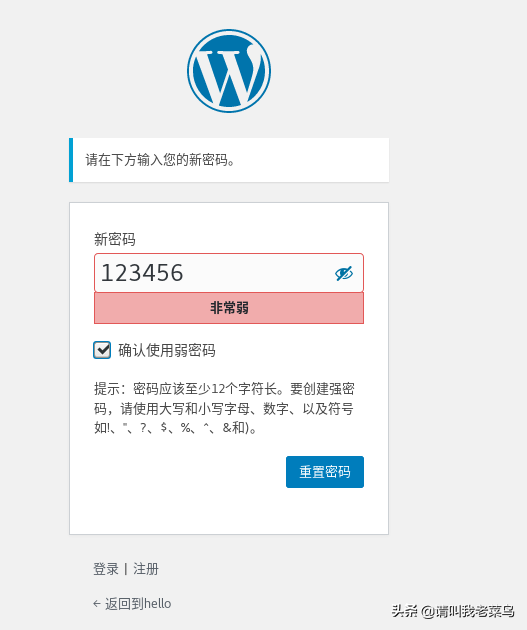Click the 确认使用弱密码 label text

[x=167, y=350]
